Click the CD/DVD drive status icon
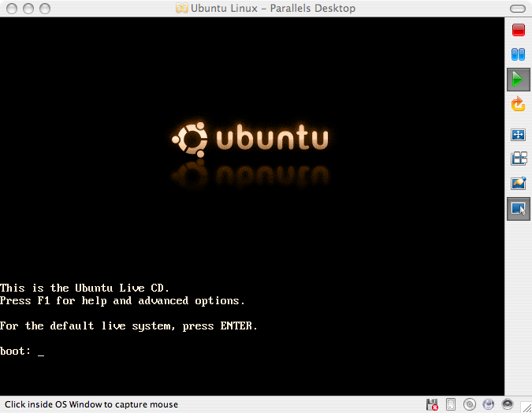532x413 pixels. (x=470, y=404)
